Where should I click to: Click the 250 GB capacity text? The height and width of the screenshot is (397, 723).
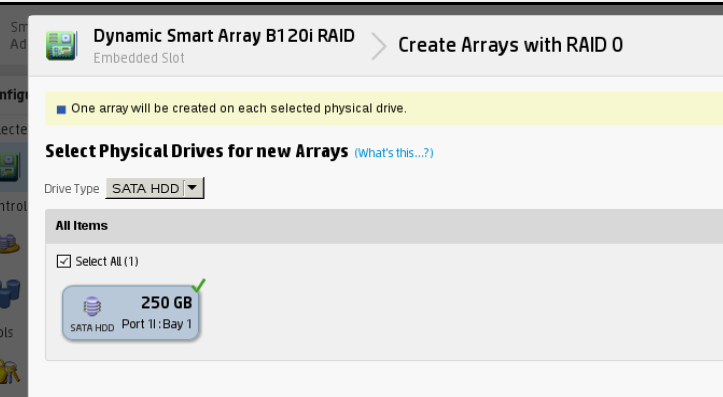[166, 303]
